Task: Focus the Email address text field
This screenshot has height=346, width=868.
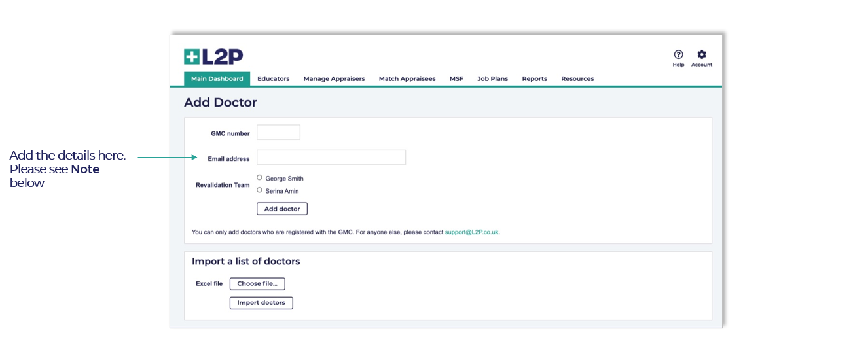Action: (331, 158)
